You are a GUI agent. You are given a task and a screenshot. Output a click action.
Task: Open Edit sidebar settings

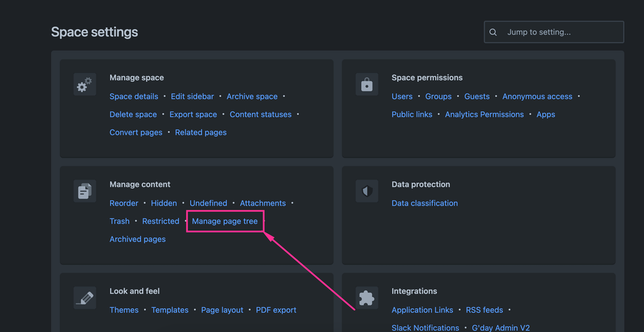pos(192,97)
